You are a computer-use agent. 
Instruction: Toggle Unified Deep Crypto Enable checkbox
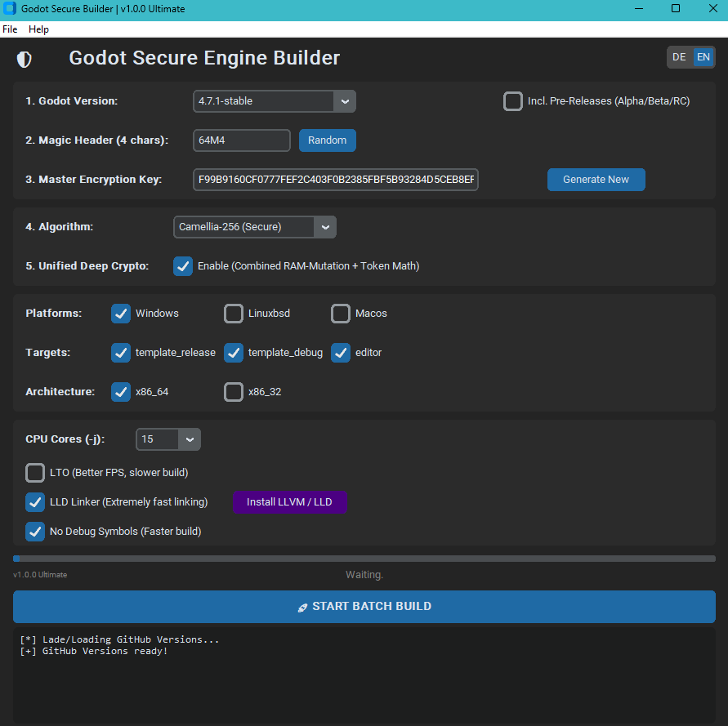(x=183, y=266)
